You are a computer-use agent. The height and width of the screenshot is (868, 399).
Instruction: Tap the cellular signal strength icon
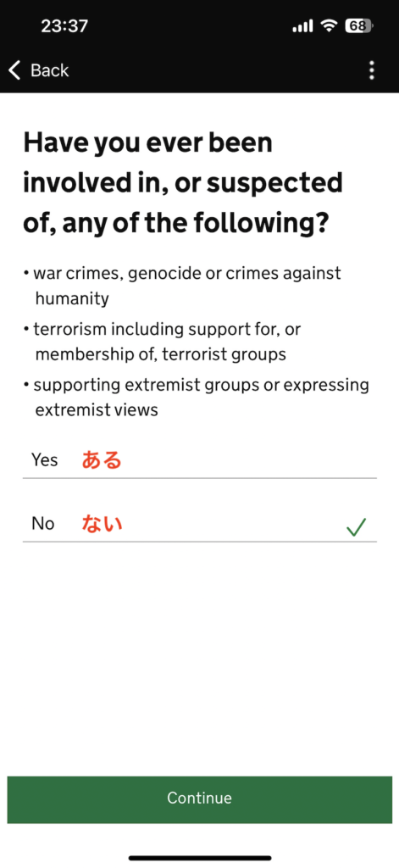[x=302, y=26]
